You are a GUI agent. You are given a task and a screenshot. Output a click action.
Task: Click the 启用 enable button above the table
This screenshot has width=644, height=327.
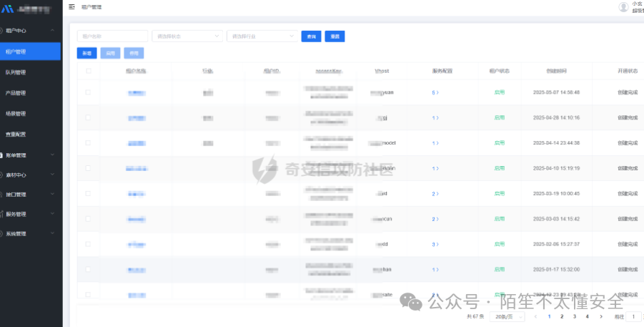(x=110, y=53)
